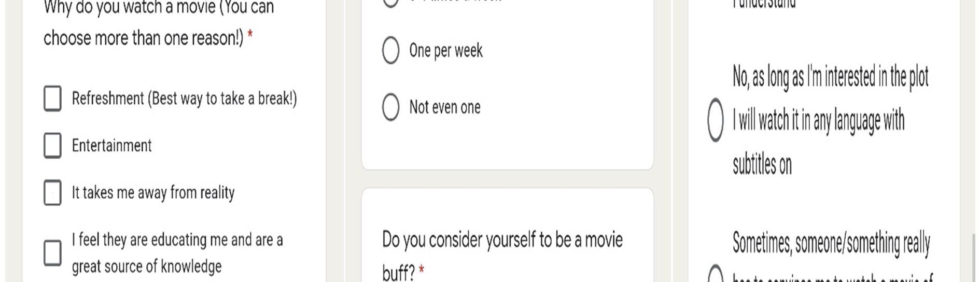Choose the 'Not even one' radio button

[390, 107]
